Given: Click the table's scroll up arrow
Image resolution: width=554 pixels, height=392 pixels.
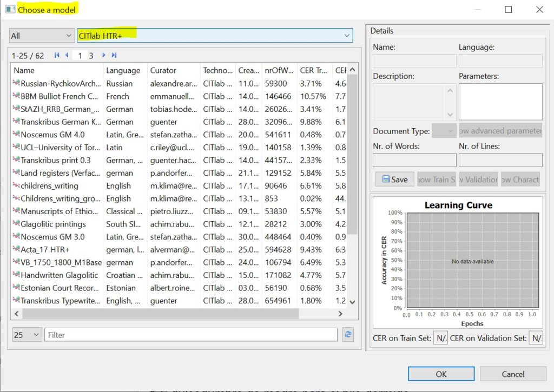Looking at the screenshot, I should click(x=352, y=70).
